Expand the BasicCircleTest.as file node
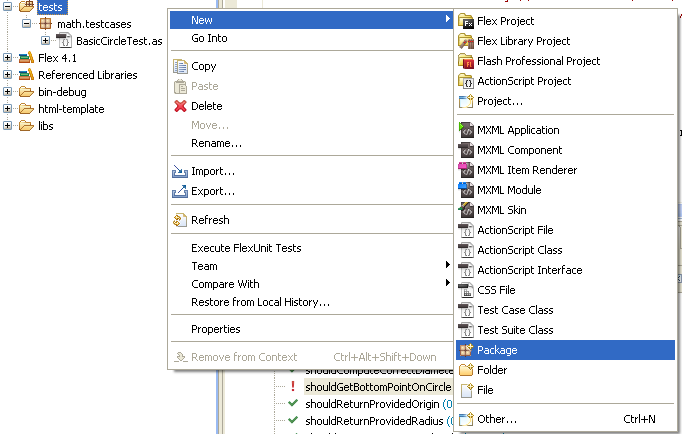 tap(45, 41)
